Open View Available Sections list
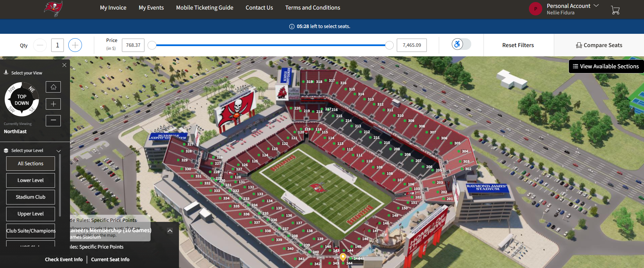 [x=606, y=66]
